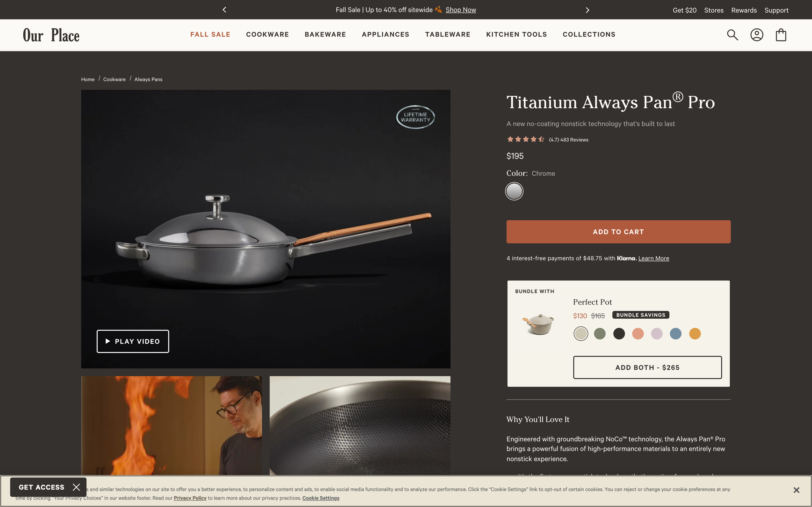The image size is (812, 507).
Task: Expand the Collections navigation menu
Action: pos(589,35)
